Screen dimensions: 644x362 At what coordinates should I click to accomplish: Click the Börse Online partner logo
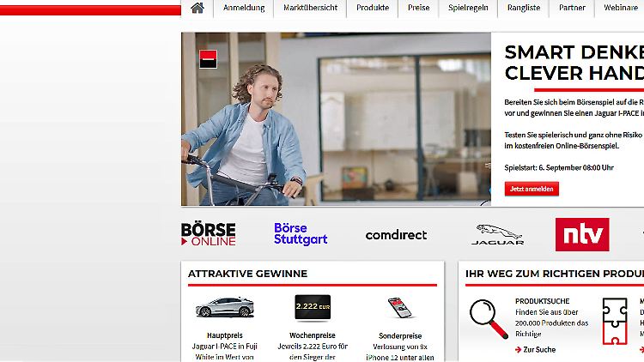click(x=209, y=234)
